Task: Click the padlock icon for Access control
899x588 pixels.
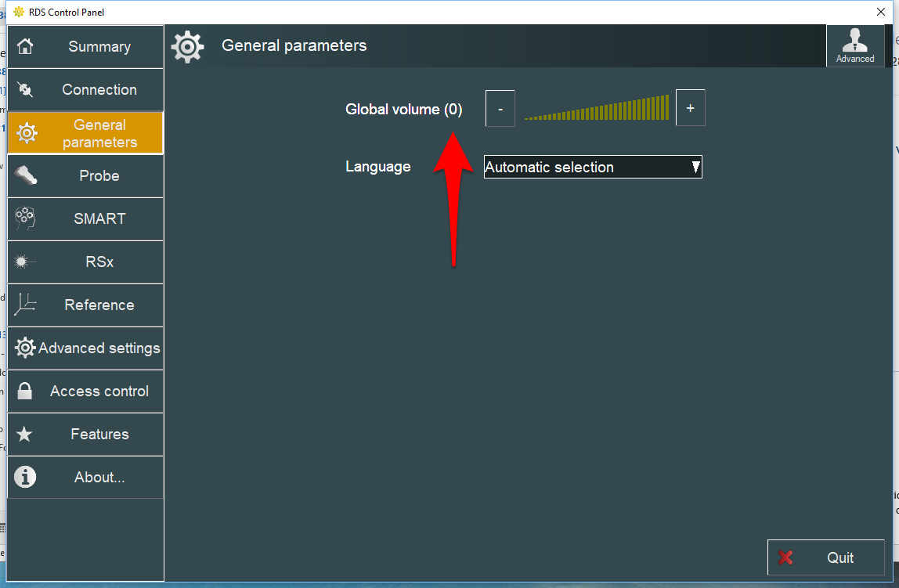Action: [25, 391]
